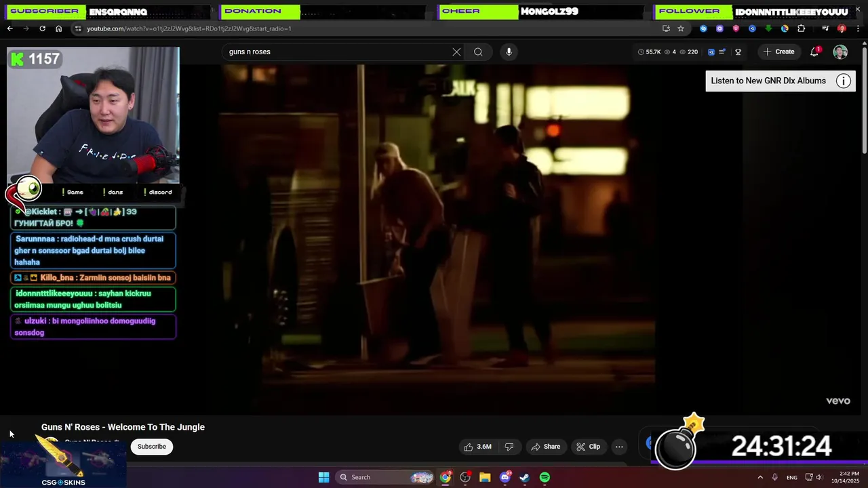
Task: Like the video with 3.6M likes
Action: (477, 447)
